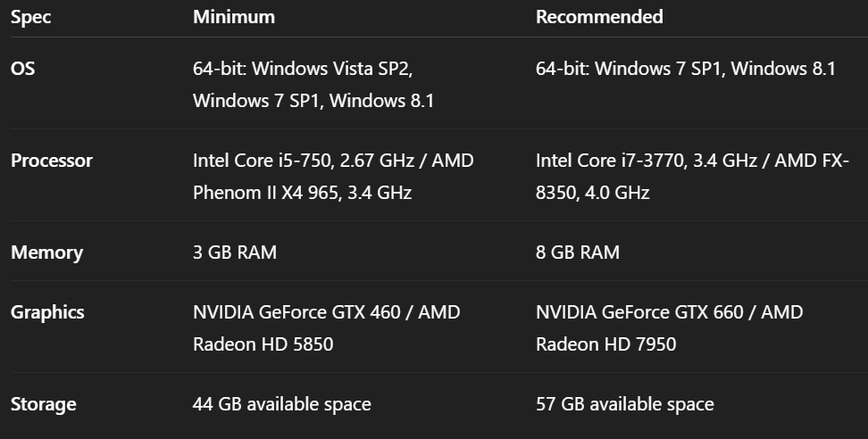Select the Graphics row label
Image resolution: width=868 pixels, height=439 pixels.
[47, 312]
